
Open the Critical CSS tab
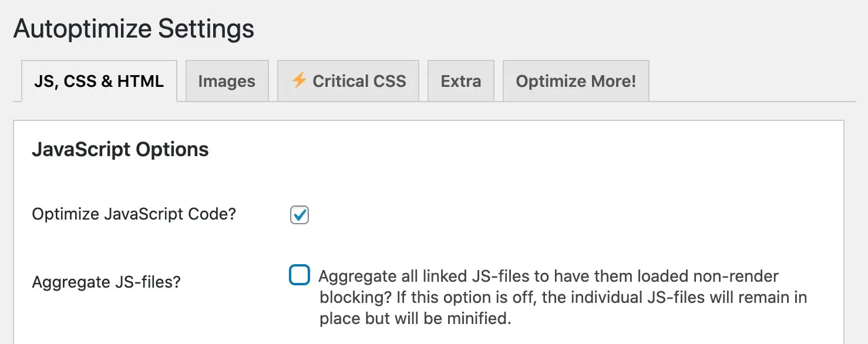pos(348,81)
